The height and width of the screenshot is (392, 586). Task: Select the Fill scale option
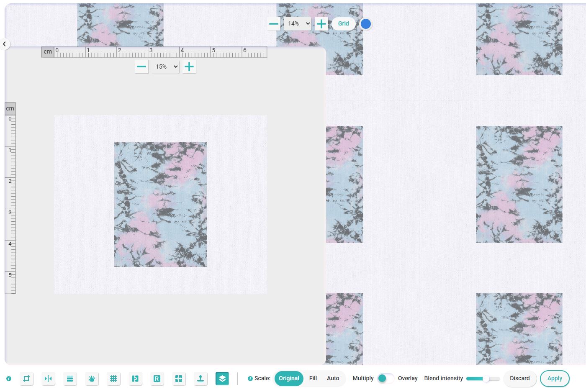313,378
